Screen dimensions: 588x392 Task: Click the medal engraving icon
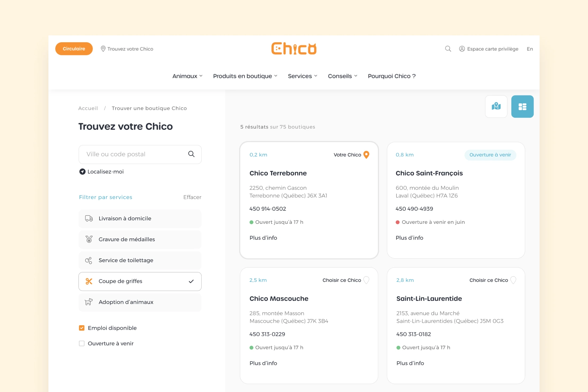(x=89, y=239)
